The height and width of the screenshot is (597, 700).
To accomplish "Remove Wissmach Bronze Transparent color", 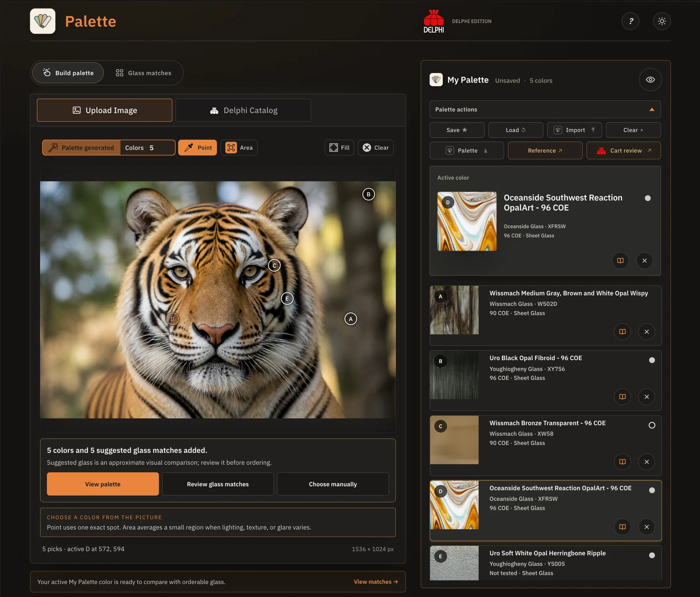I will coord(647,462).
